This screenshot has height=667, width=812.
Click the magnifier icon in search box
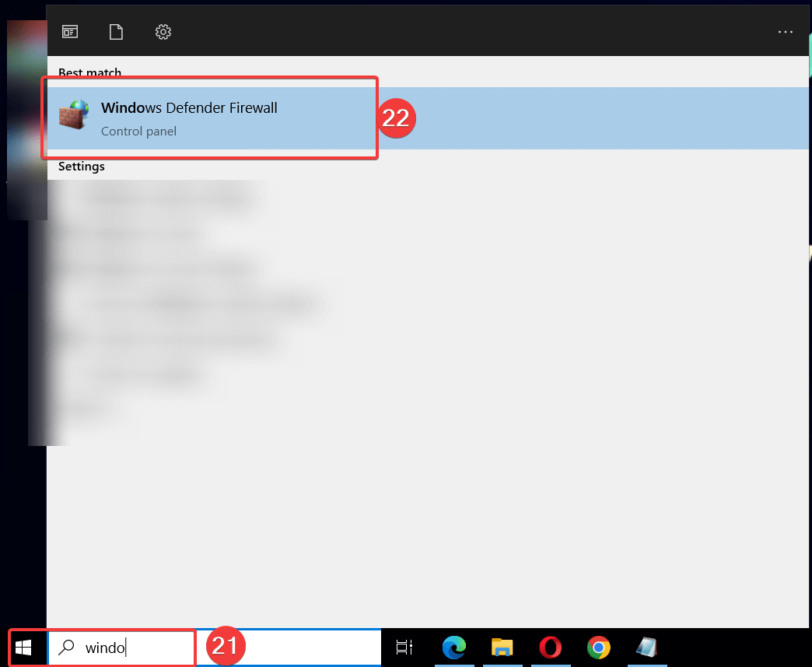66,648
